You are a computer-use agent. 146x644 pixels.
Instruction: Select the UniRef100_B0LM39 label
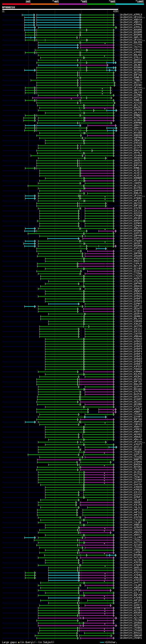[131, 374]
